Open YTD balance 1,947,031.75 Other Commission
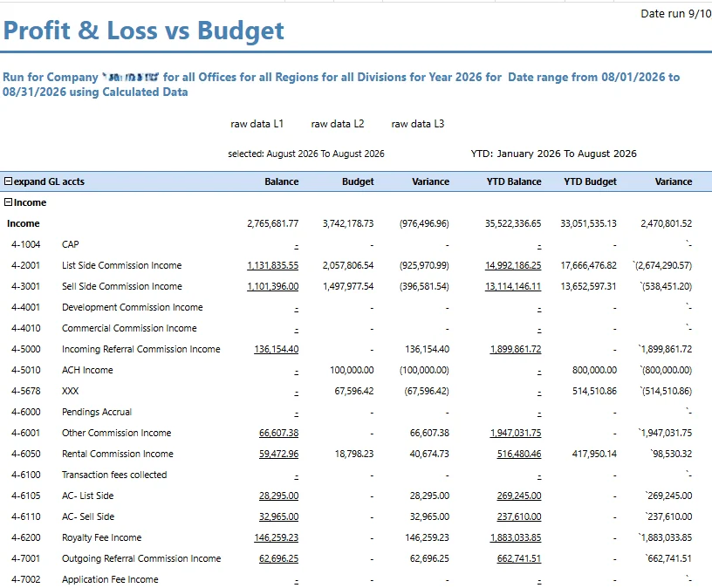The height and width of the screenshot is (588, 712). click(516, 434)
